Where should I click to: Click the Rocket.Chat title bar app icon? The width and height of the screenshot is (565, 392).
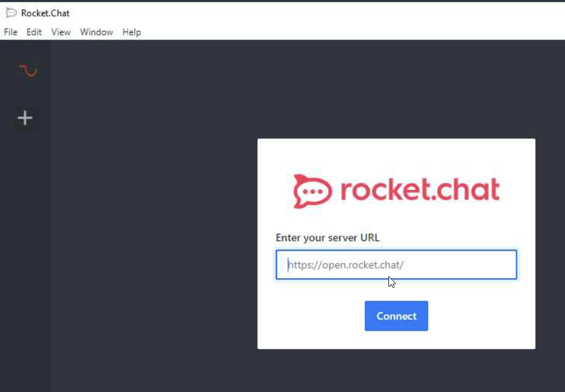pos(11,13)
